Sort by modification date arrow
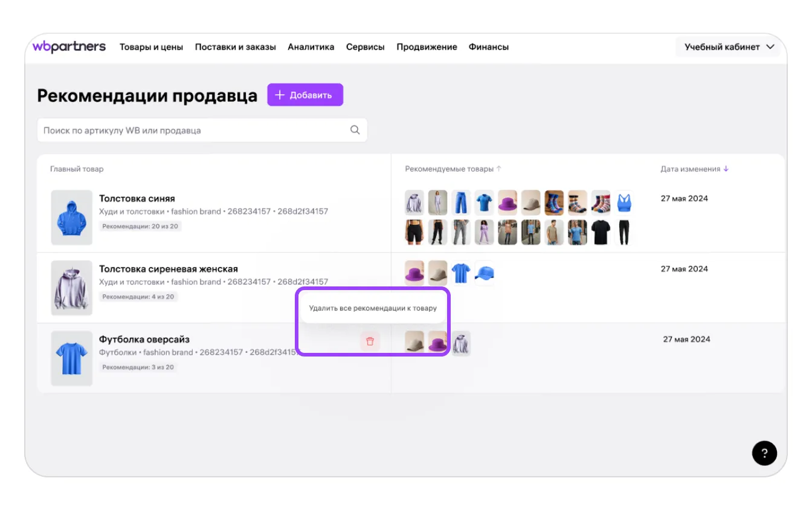Screen dimensions: 812x510 [726, 169]
